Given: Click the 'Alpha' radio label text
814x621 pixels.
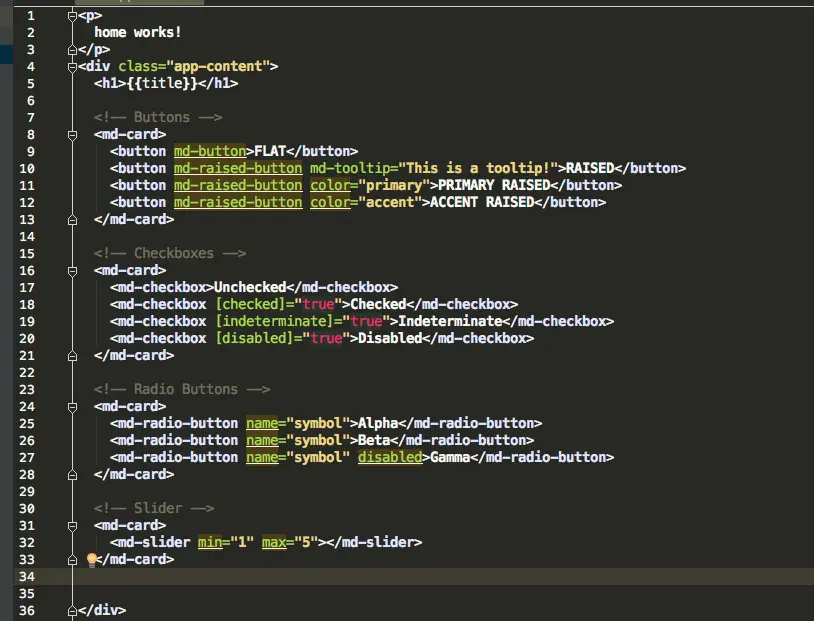Looking at the screenshot, I should 378,423.
